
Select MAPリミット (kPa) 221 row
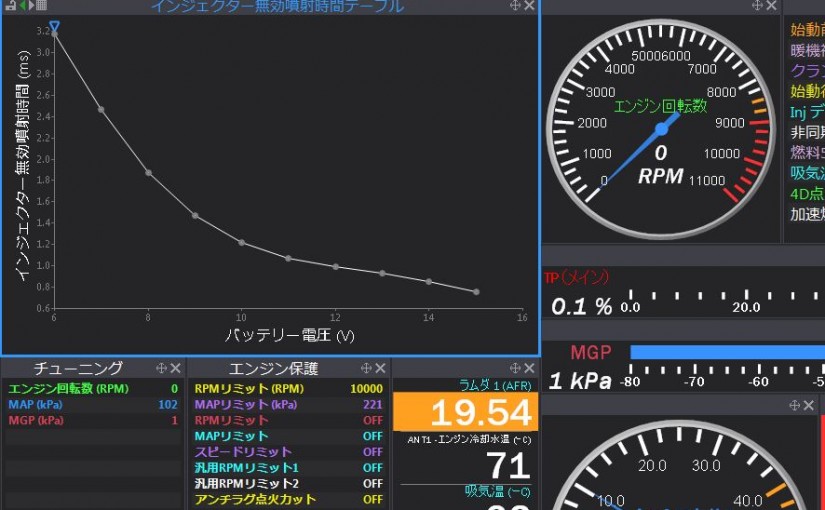(288, 404)
